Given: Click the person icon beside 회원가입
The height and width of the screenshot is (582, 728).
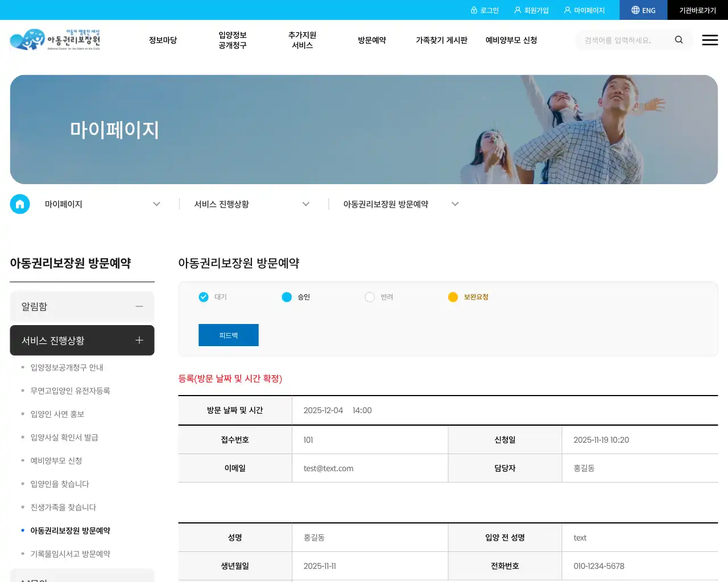Looking at the screenshot, I should (516, 10).
